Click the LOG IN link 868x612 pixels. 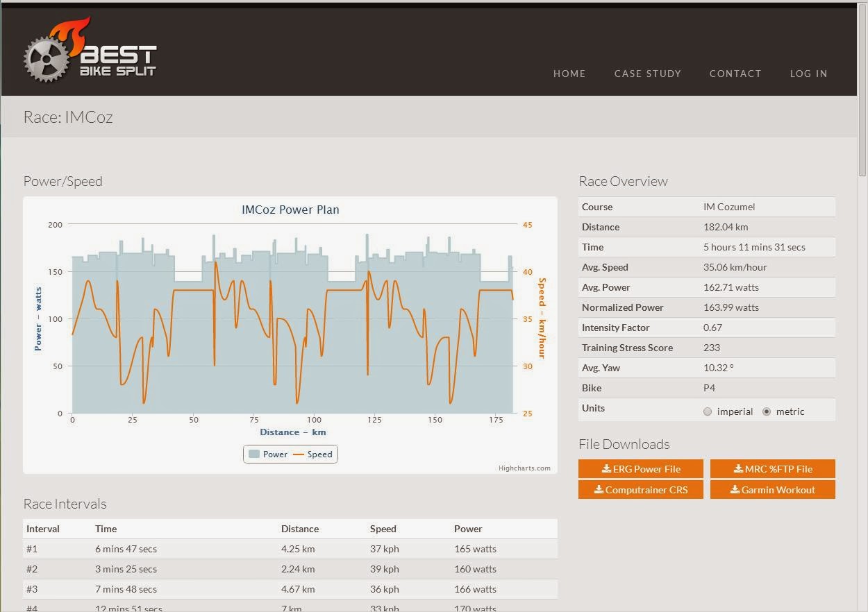pyautogui.click(x=808, y=74)
